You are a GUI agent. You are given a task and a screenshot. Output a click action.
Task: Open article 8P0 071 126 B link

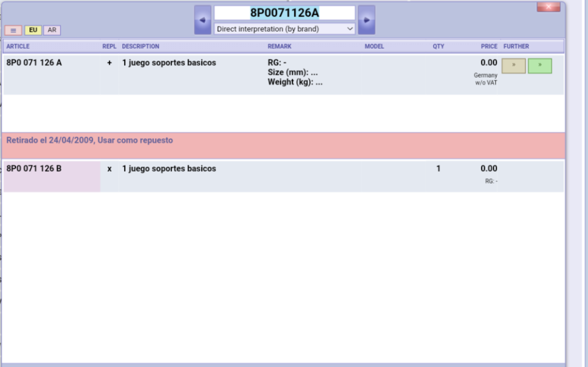point(34,169)
